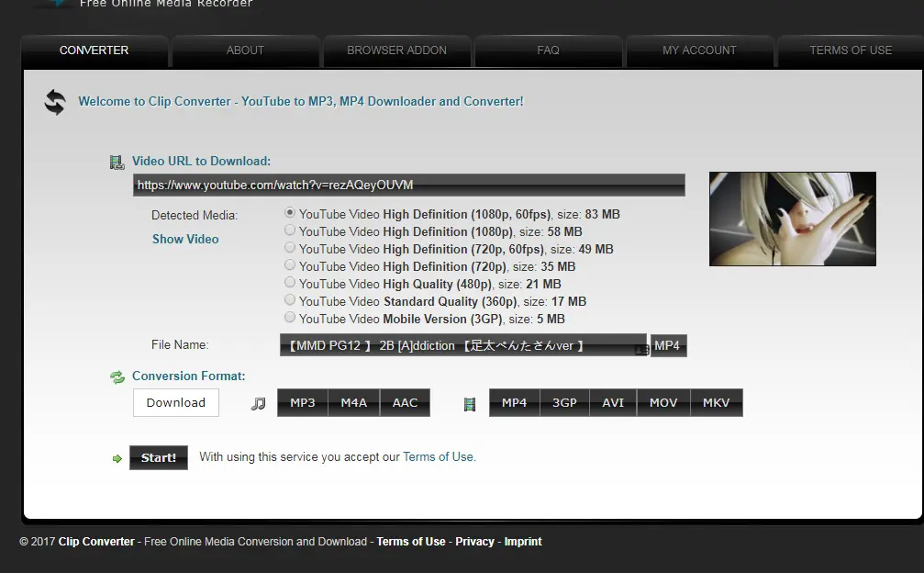Click the Video URL to Download label

(201, 161)
